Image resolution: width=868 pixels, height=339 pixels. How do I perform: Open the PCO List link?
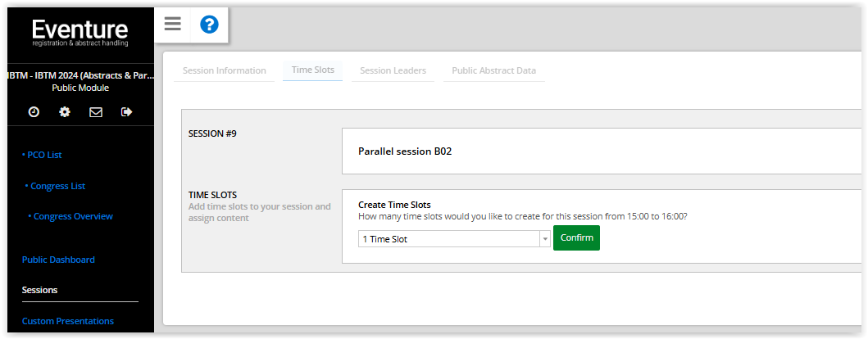tap(42, 155)
